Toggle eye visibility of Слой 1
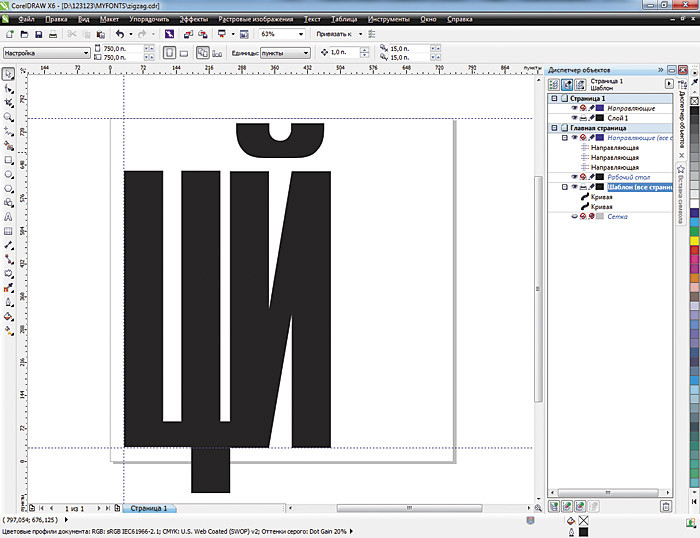The width and height of the screenshot is (700, 538). click(x=575, y=118)
